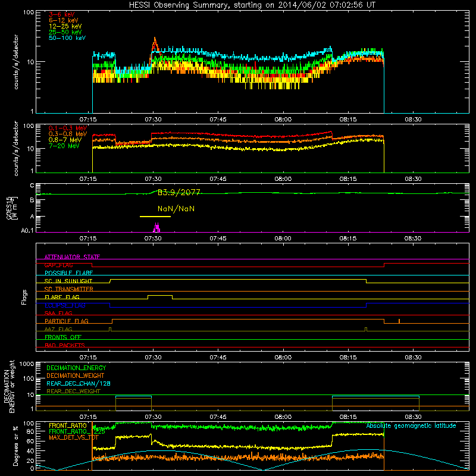Image resolution: width=476 pixels, height=476 pixels.
Task: Select the SC_IN_SUNLIGHT flag label
Action: click(68, 281)
